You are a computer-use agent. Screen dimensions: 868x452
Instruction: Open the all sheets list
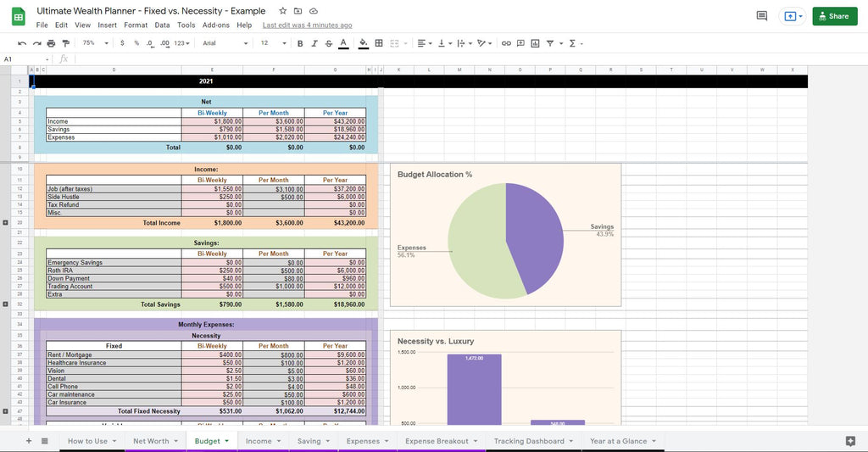click(45, 441)
